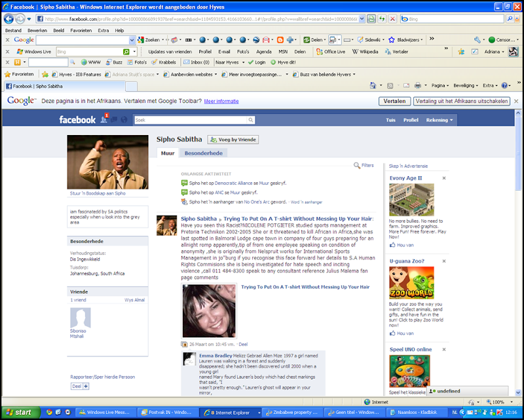Image resolution: width=524 pixels, height=420 pixels.
Task: Click Chrome icon in quick launch
Action: (49, 412)
